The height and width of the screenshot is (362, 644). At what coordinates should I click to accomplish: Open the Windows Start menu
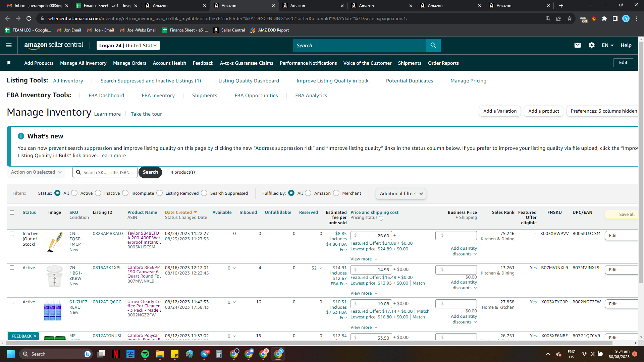[11, 354]
